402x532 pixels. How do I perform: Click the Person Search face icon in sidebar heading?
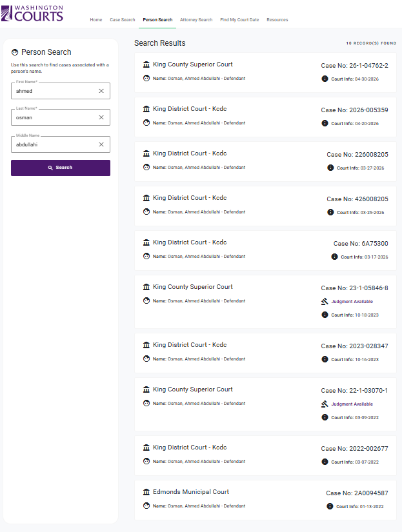pyautogui.click(x=15, y=52)
